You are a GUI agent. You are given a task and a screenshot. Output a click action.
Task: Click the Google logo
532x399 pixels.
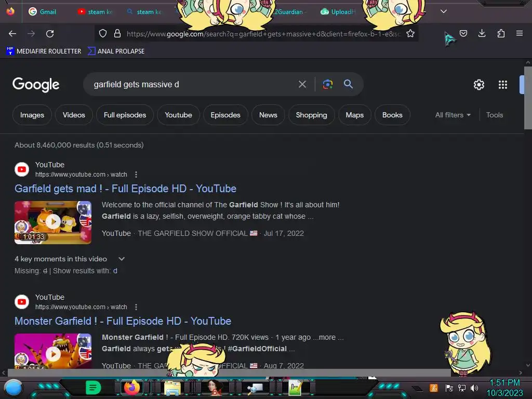point(36,85)
